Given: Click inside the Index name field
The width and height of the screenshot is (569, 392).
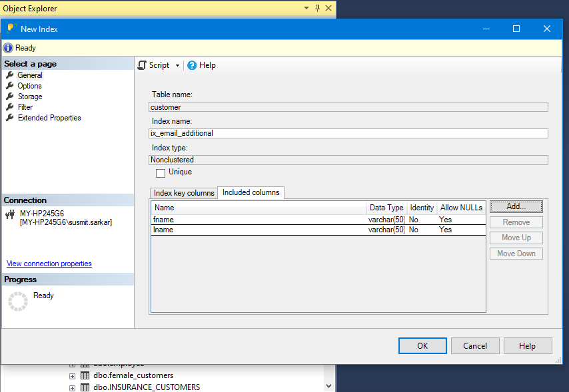Looking at the screenshot, I should tap(348, 133).
